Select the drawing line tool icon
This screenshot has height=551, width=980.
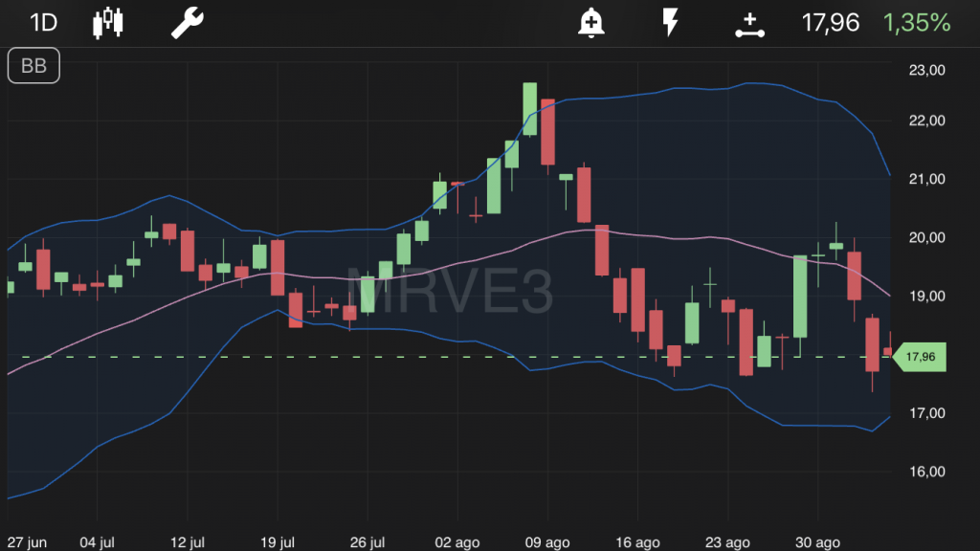(x=749, y=24)
